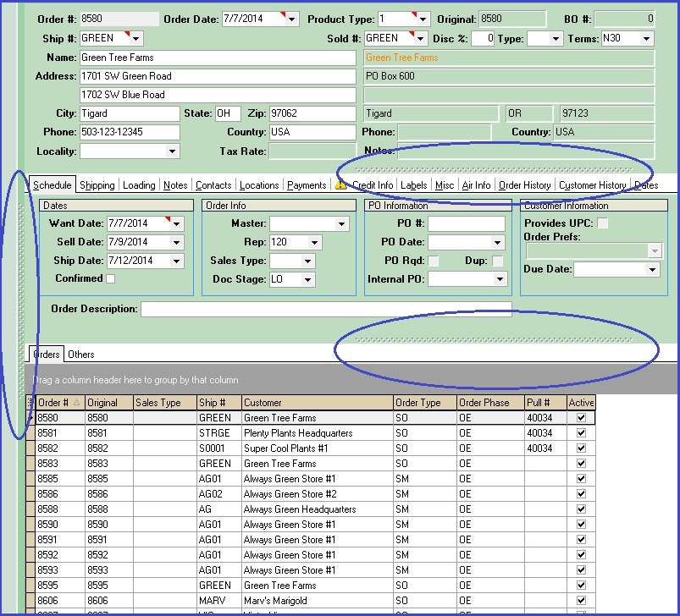Click the Order Description field
The image size is (680, 616).
326,309
